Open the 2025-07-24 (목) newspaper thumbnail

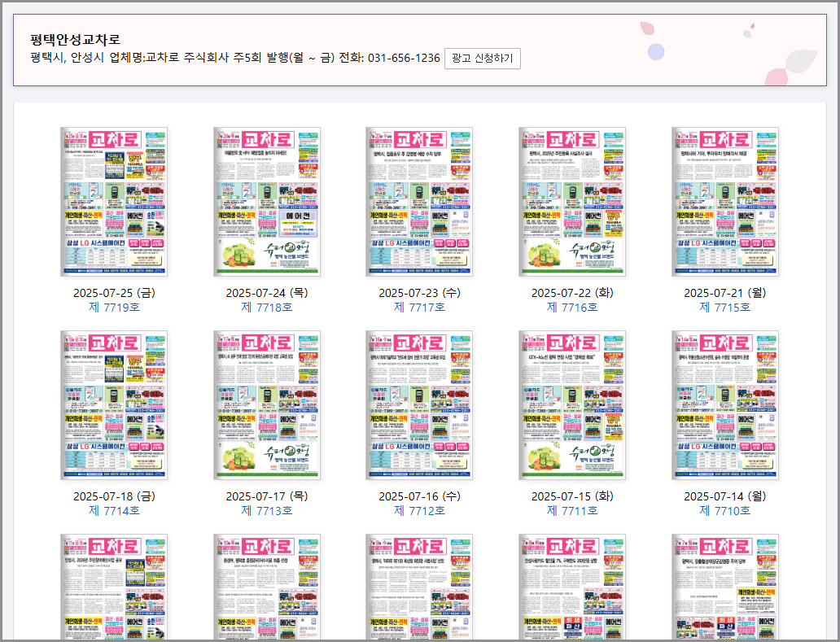tap(267, 202)
